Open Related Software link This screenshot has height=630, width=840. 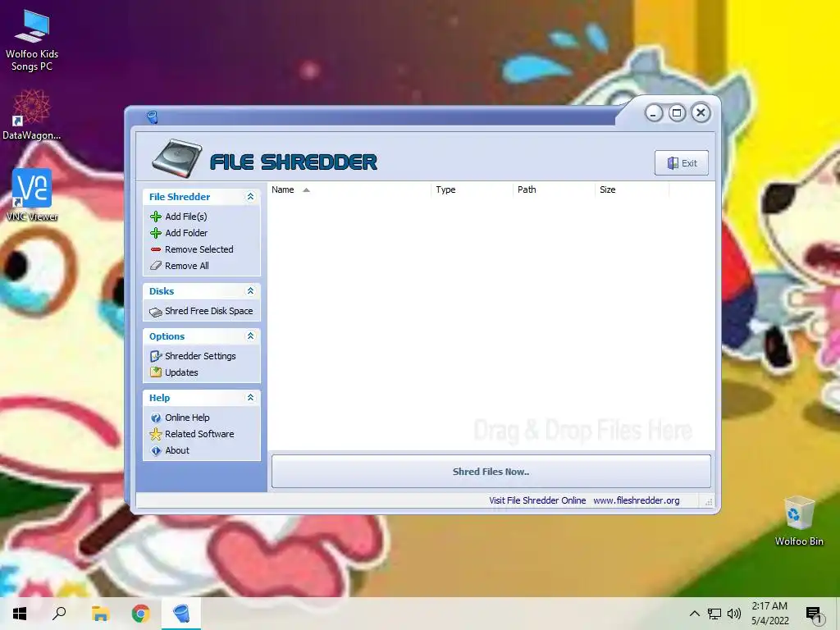click(x=199, y=434)
